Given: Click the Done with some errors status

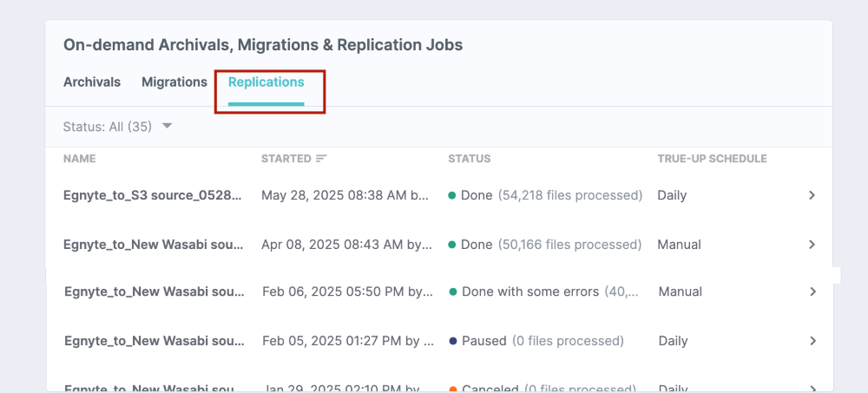Looking at the screenshot, I should tap(544, 291).
